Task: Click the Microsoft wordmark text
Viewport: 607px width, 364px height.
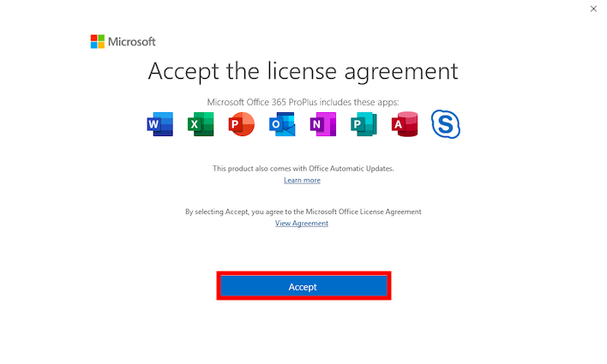Action: point(132,41)
